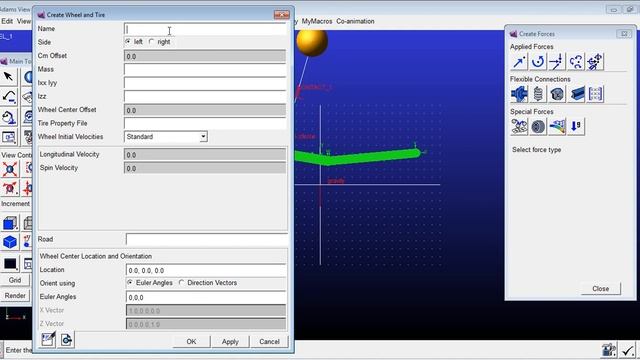Open the contact force tool
This screenshot has width=640, height=360.
coord(519,127)
